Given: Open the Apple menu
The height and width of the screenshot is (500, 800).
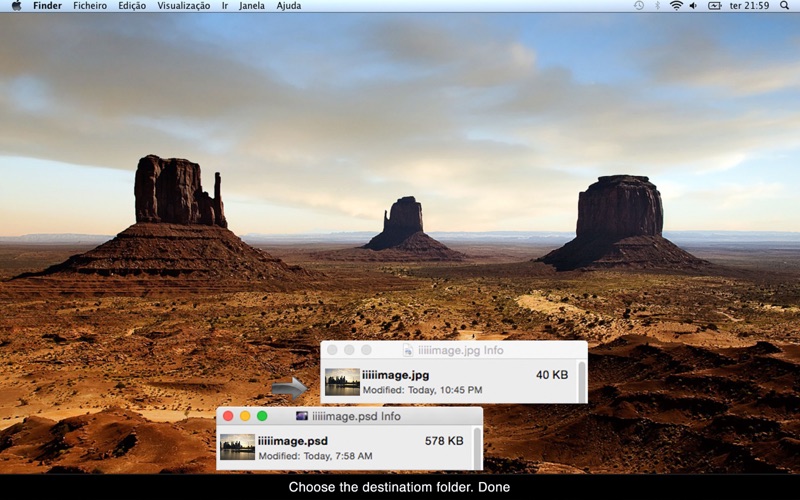Looking at the screenshot, I should 15,6.
